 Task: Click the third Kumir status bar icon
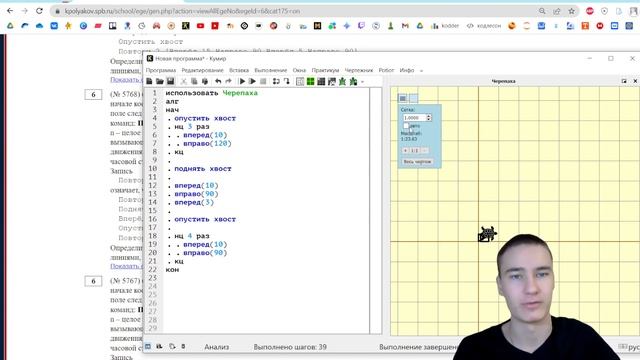pos(172,347)
